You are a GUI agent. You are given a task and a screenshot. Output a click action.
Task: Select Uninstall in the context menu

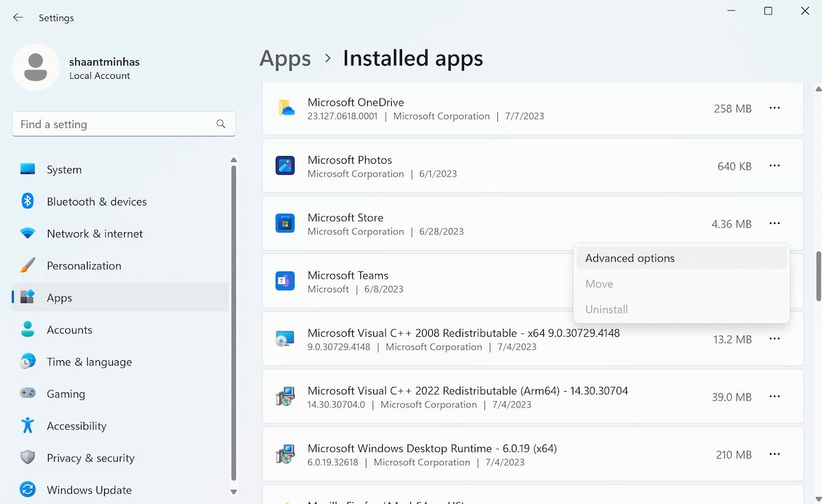pyautogui.click(x=606, y=310)
